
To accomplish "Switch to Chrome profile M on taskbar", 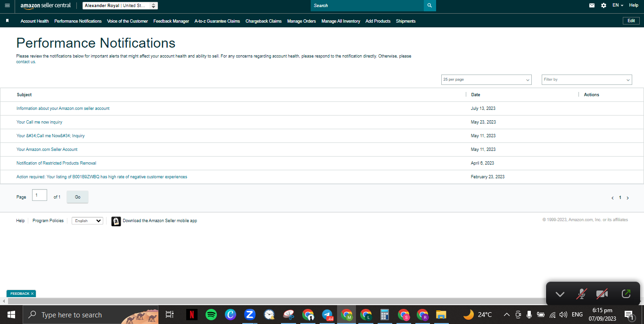I will tap(347, 315).
